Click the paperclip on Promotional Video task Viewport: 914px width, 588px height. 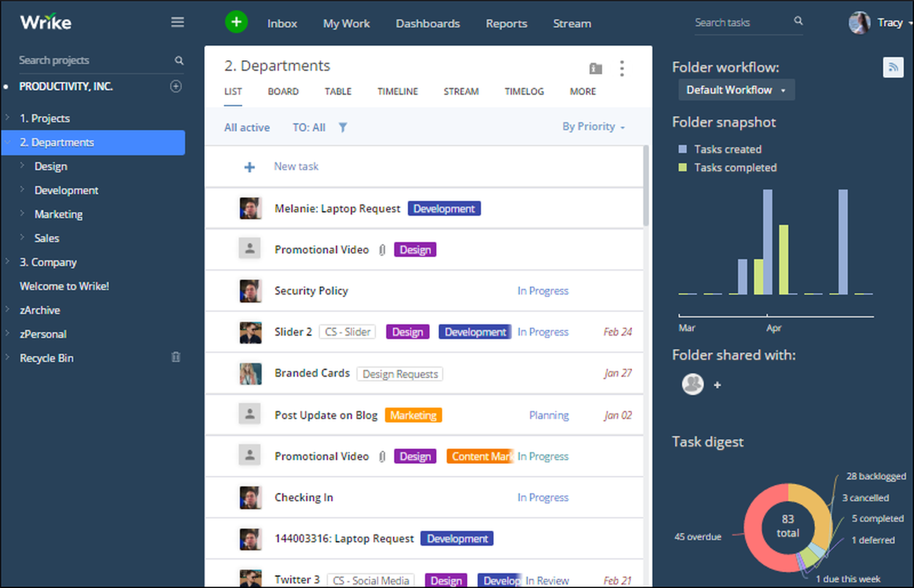point(382,249)
